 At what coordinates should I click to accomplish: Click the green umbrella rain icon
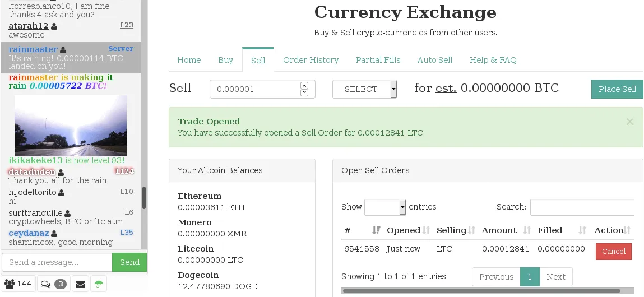coord(99,284)
